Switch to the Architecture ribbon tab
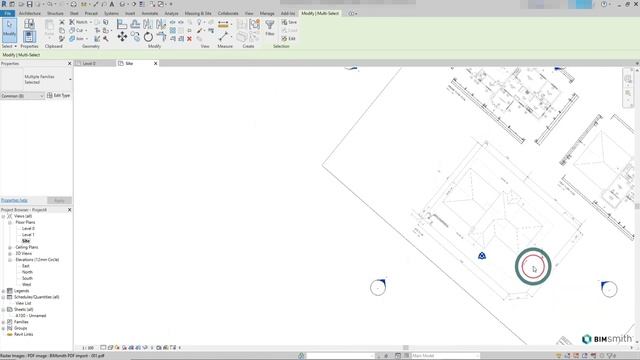This screenshot has height=360, width=640. [30, 13]
